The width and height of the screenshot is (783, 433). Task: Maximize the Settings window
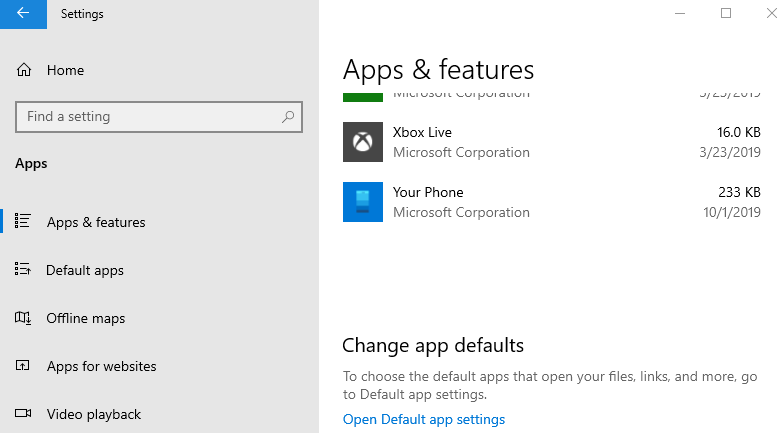[726, 13]
